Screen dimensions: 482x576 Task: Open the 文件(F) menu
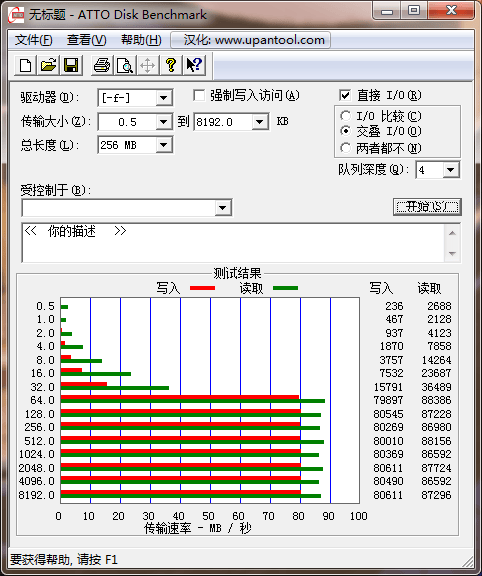point(33,40)
